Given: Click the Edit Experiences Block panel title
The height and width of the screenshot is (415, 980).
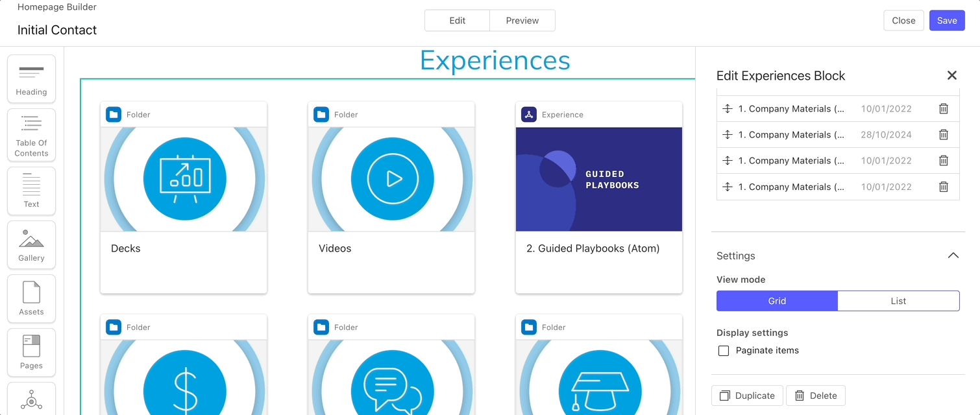Looking at the screenshot, I should [781, 76].
